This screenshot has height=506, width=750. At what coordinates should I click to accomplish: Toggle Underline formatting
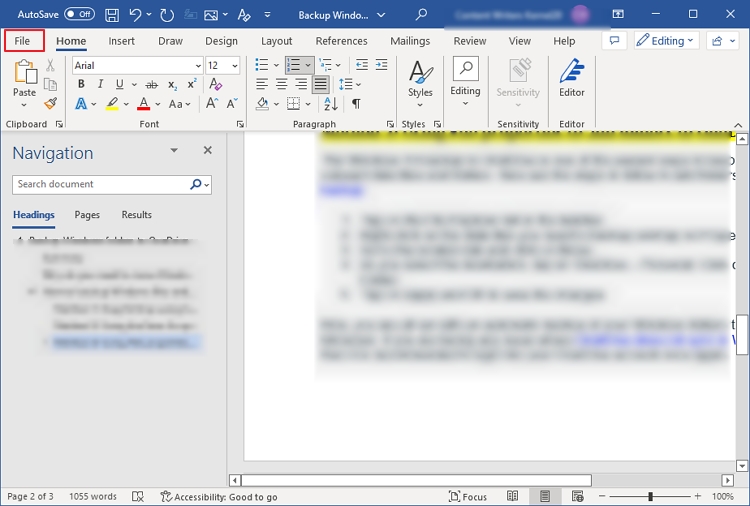click(120, 85)
